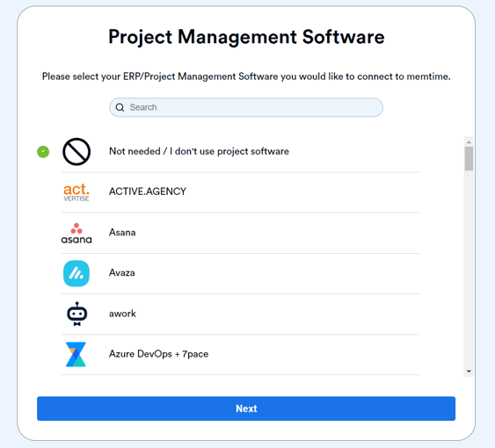Click the awork robot icon
This screenshot has height=448, width=495.
(76, 314)
